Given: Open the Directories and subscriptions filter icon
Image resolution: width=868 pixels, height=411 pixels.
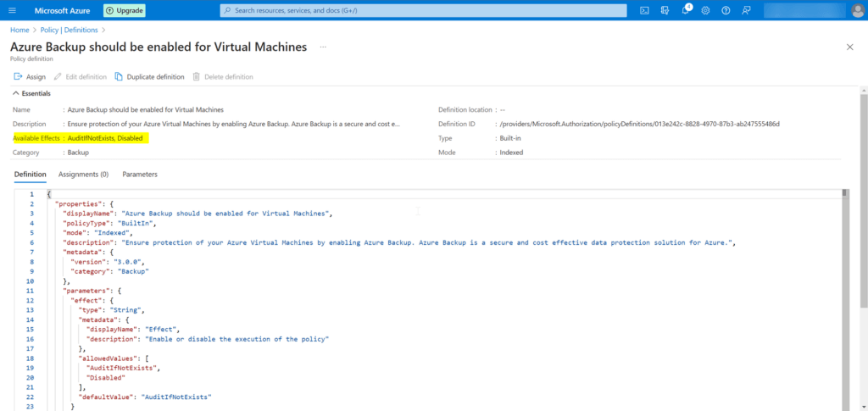Looking at the screenshot, I should (x=665, y=10).
